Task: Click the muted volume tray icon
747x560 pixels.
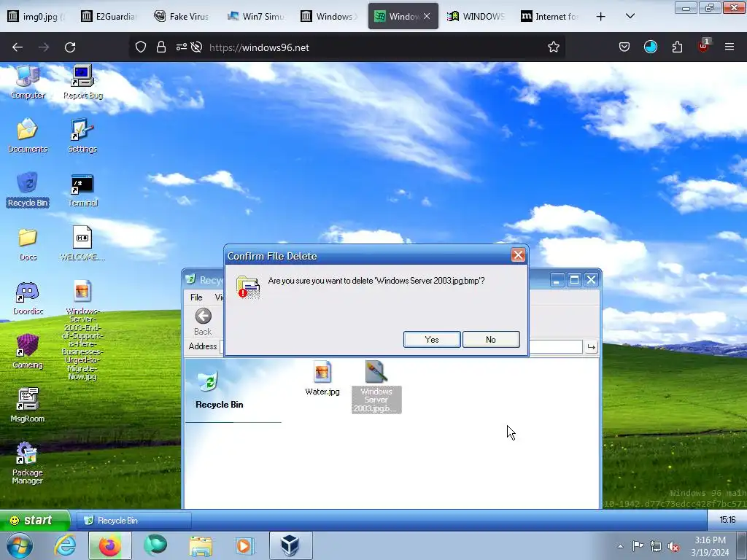Action: click(673, 546)
